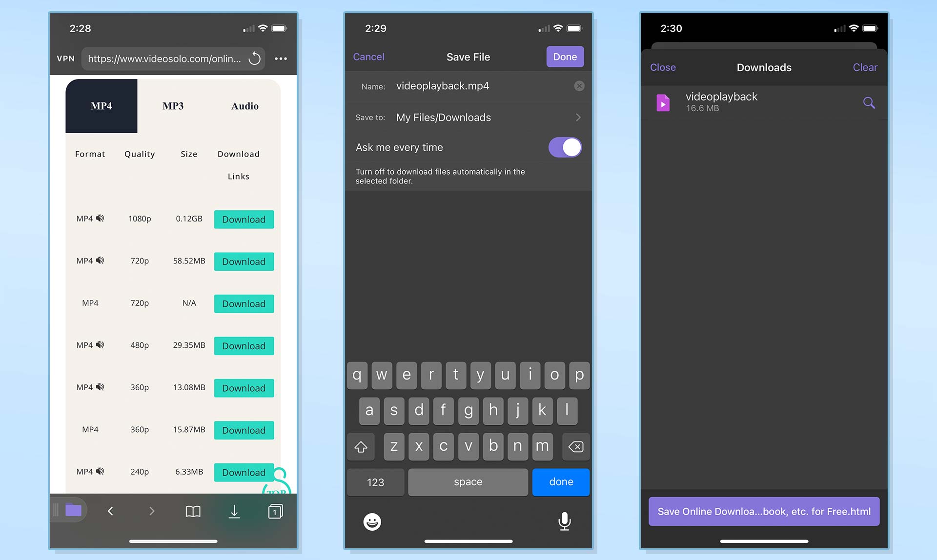Click the VPN label in address bar
Image resolution: width=937 pixels, height=560 pixels.
point(67,58)
